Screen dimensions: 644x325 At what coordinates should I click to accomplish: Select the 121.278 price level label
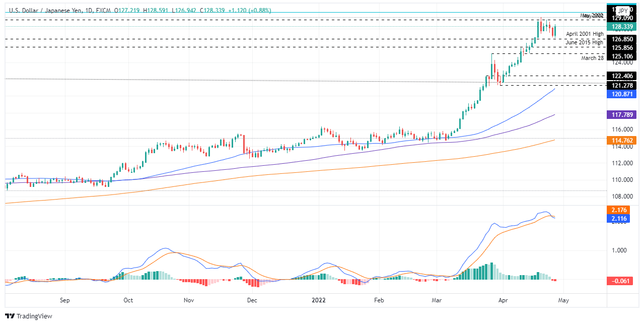point(622,85)
